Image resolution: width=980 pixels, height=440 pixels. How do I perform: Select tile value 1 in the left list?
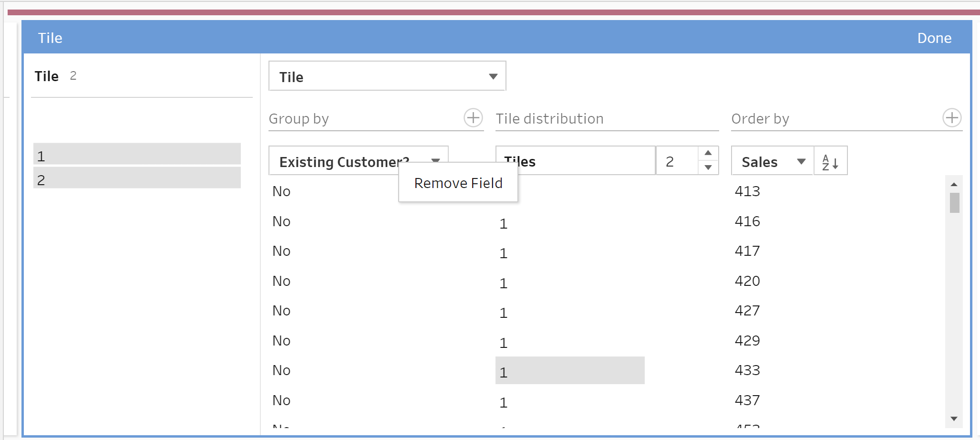coord(137,156)
